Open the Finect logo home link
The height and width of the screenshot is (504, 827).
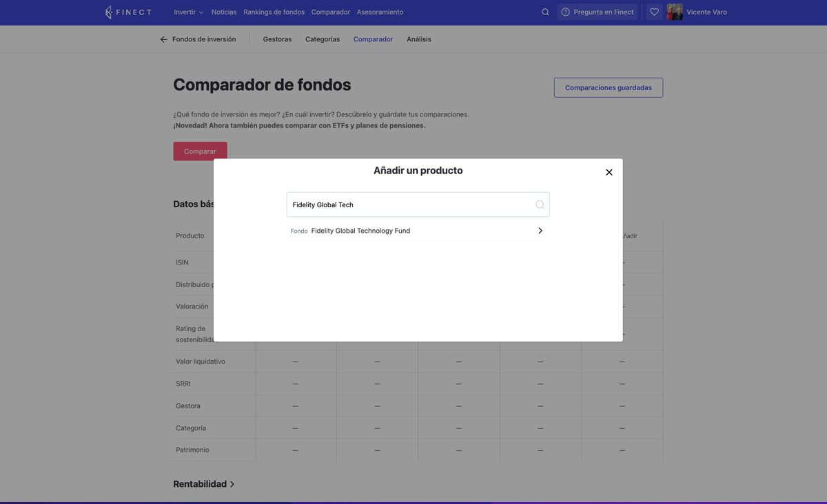[x=128, y=12]
